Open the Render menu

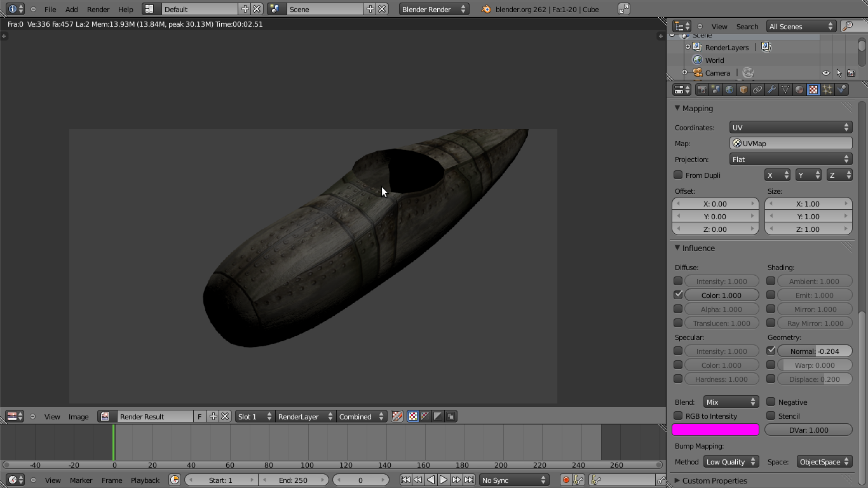pos(98,9)
